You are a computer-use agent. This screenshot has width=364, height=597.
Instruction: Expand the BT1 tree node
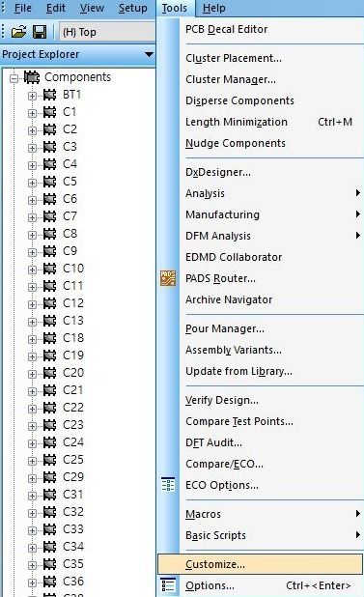[32, 96]
